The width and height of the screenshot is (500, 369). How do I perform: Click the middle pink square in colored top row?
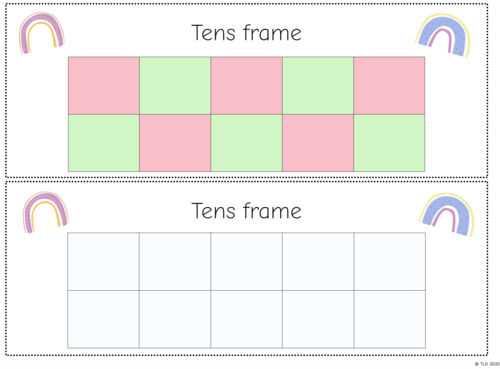point(246,85)
